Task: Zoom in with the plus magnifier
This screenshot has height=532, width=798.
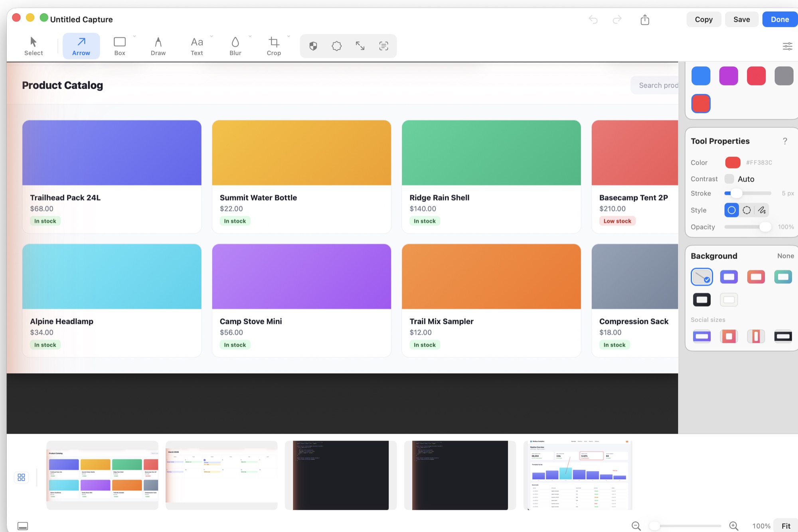Action: click(734, 526)
